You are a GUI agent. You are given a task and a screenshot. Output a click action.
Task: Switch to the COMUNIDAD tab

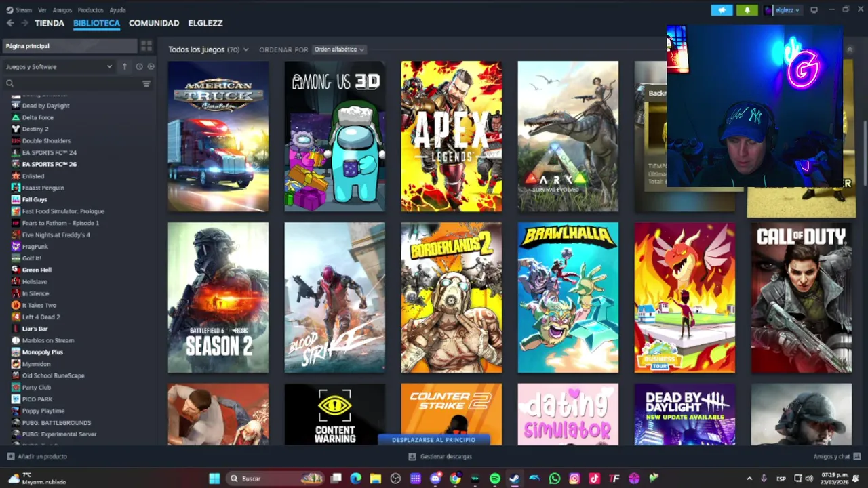154,23
